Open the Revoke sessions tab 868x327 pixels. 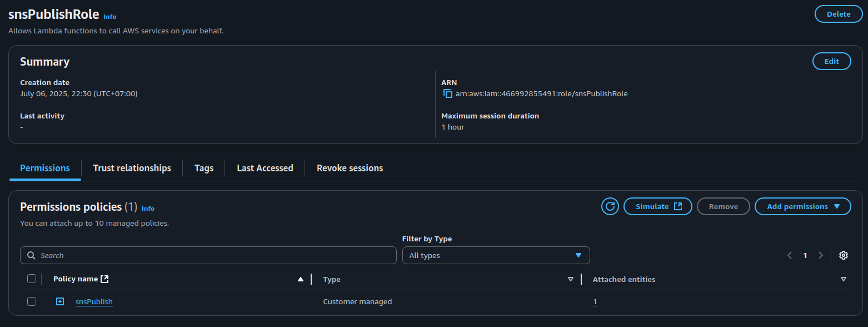pyautogui.click(x=350, y=168)
